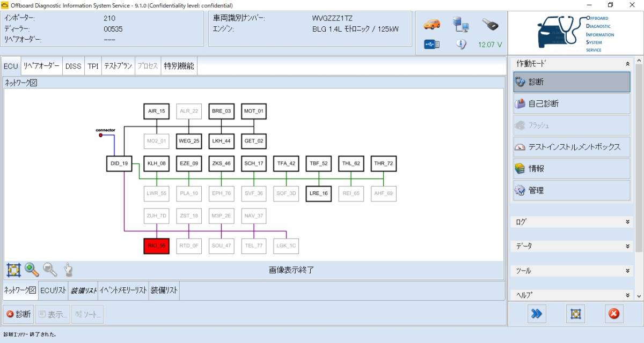This screenshot has height=343, width=644.
Task: Open the info bubble icon beside voltage
Action: [x=461, y=44]
